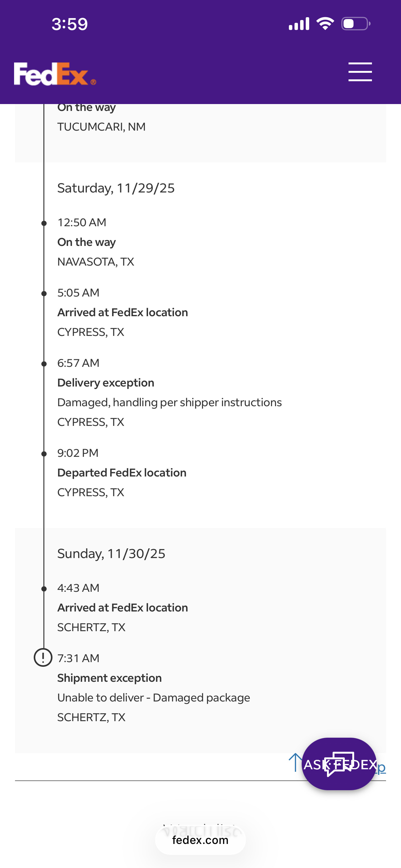Screen dimensions: 401x868
Task: Select the 6:57 AM delivery exception dot
Action: coord(44,364)
